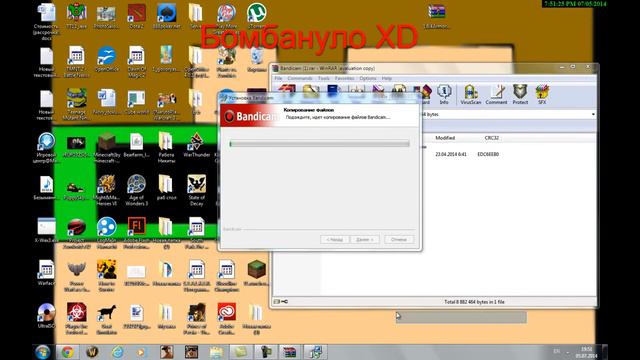The height and width of the screenshot is (360, 640).
Task: Open the UltraISO desktop shortcut
Action: click(46, 316)
